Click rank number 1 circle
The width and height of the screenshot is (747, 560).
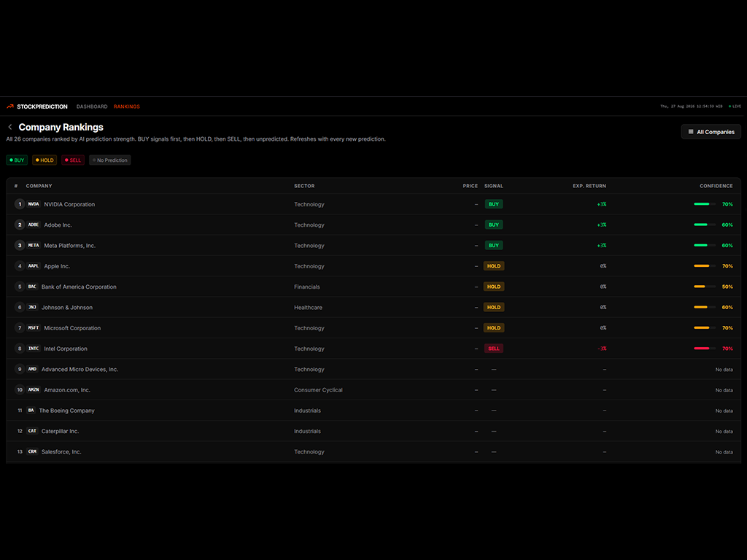(x=20, y=204)
